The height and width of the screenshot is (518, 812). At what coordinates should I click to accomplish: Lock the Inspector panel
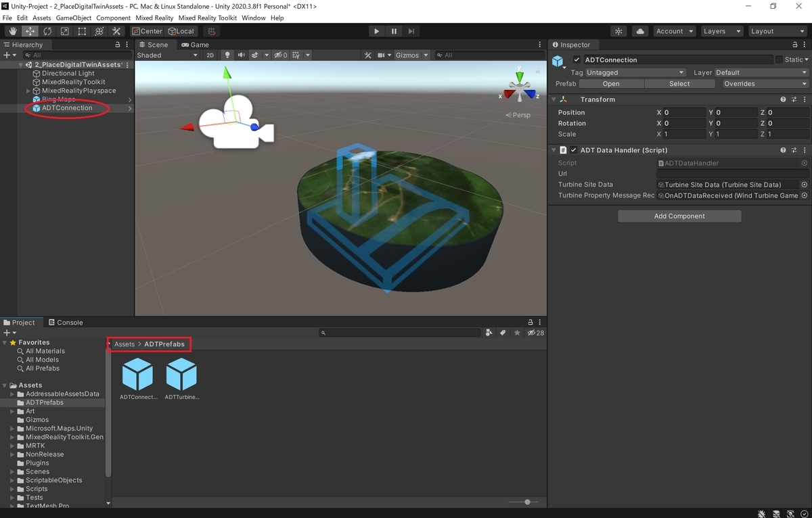click(794, 45)
